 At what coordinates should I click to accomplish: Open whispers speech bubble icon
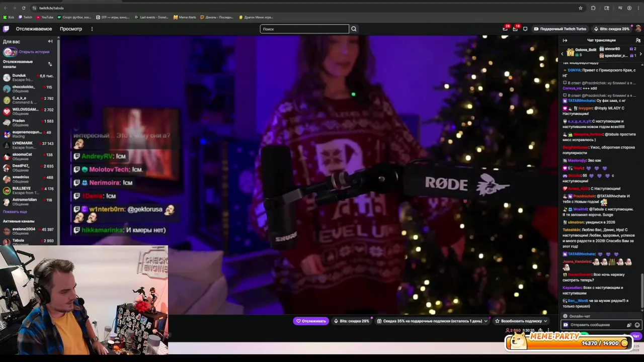(525, 29)
